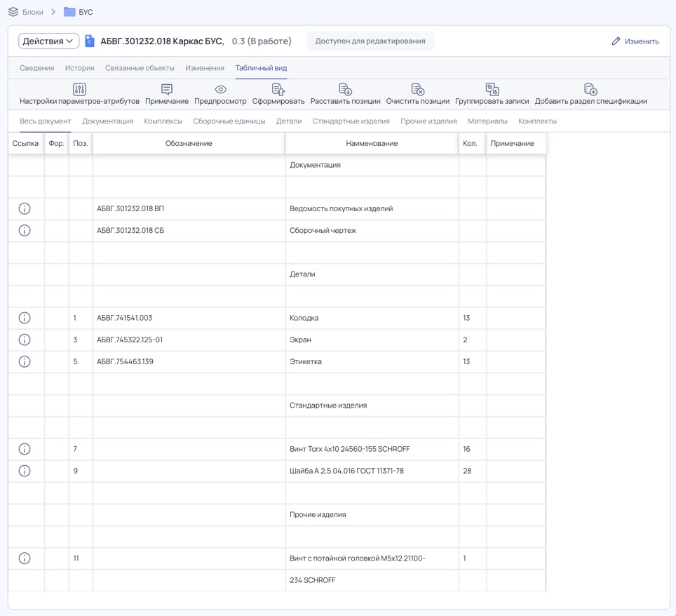
Task: Click the Примечание toolbar icon
Action: 167,89
